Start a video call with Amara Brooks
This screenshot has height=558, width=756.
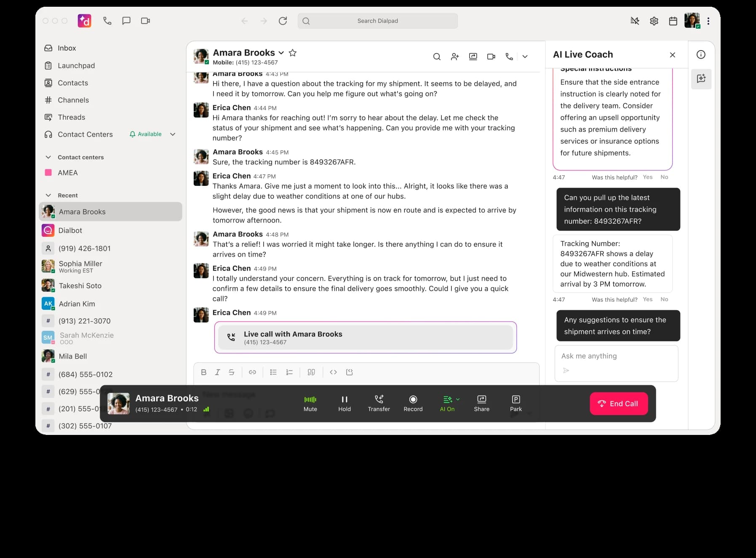click(x=491, y=56)
